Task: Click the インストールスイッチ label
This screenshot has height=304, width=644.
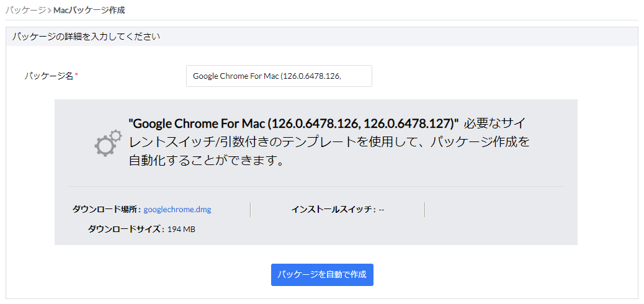Action: [333, 210]
